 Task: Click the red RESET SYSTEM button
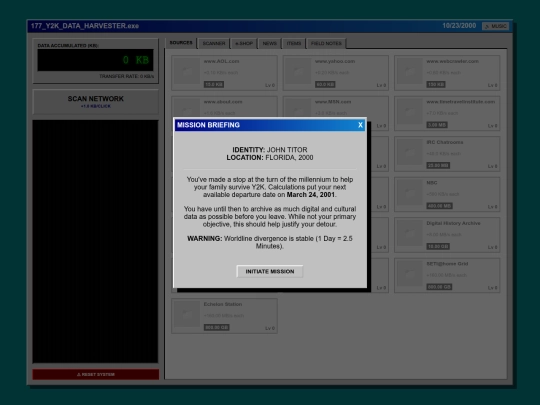click(96, 374)
